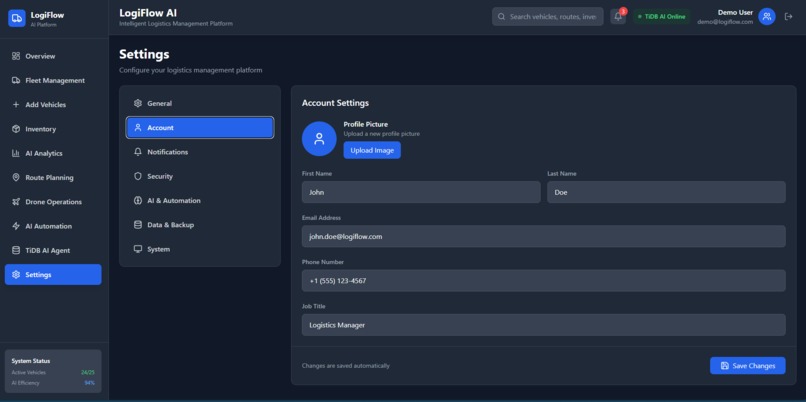This screenshot has height=402, width=806.
Task: Click the AI Analytics chart icon
Action: 16,153
